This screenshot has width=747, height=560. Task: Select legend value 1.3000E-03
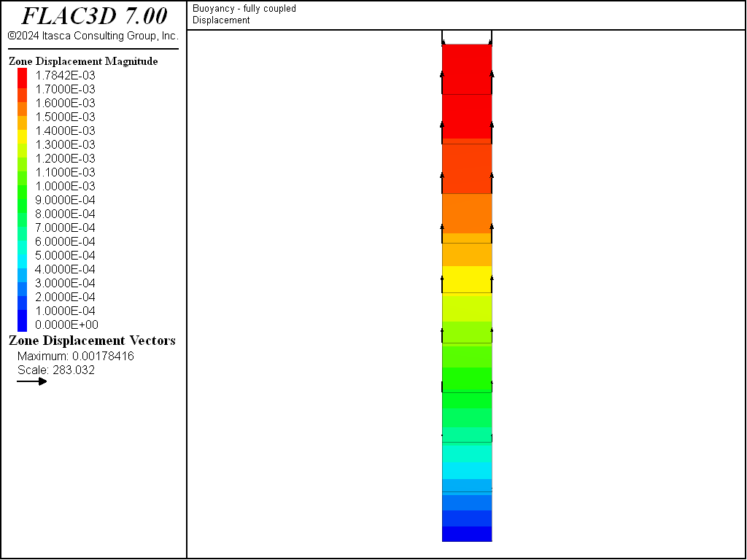click(65, 144)
